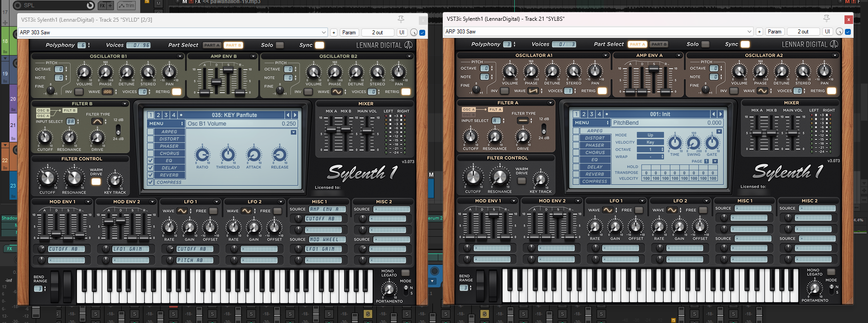Open the arpeggiator Mode Up dropdown in SYLBS
Screen dimensions: 868x323
click(x=650, y=135)
